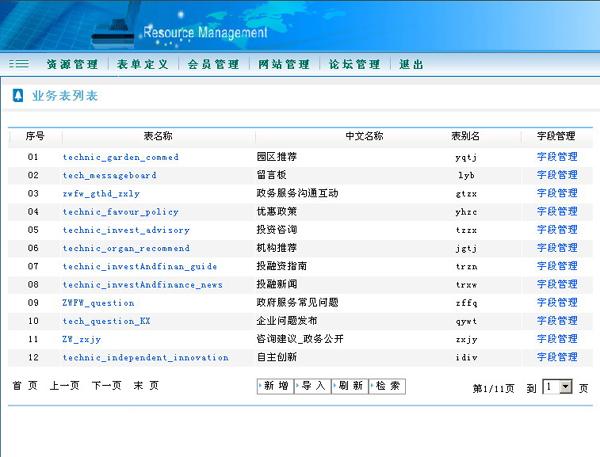Screen dimensions: 600x457
Task: Jump to 末页 last page
Action: tap(146, 386)
